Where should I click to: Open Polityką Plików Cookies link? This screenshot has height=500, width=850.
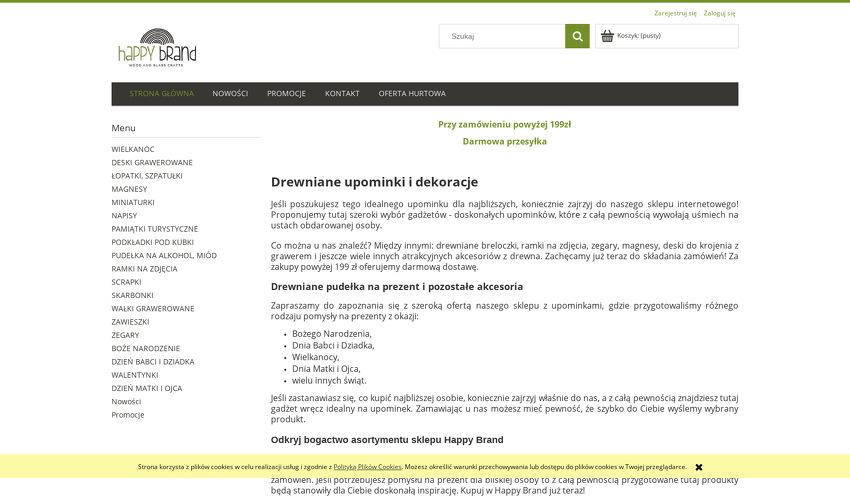tap(368, 467)
